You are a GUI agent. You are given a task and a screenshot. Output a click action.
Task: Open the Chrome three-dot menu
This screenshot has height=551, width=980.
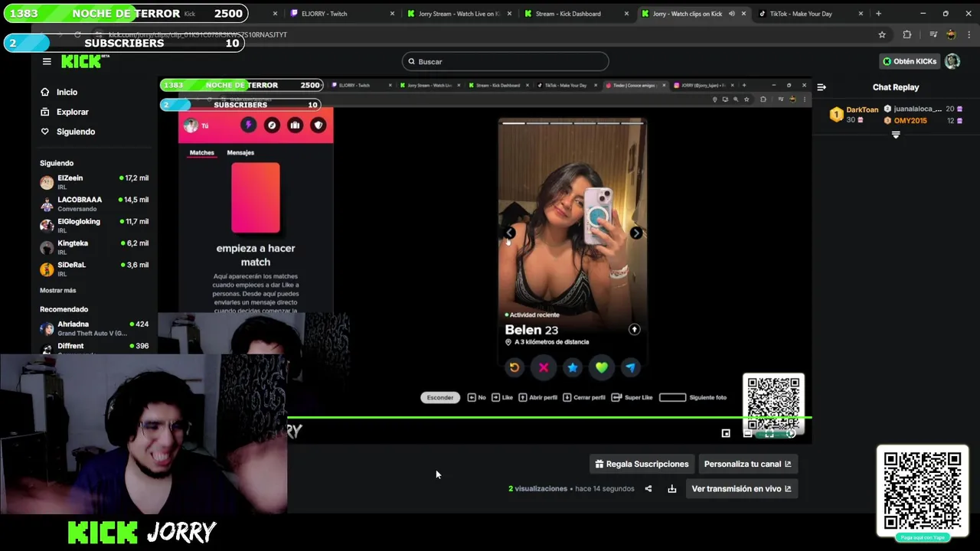[x=969, y=34]
